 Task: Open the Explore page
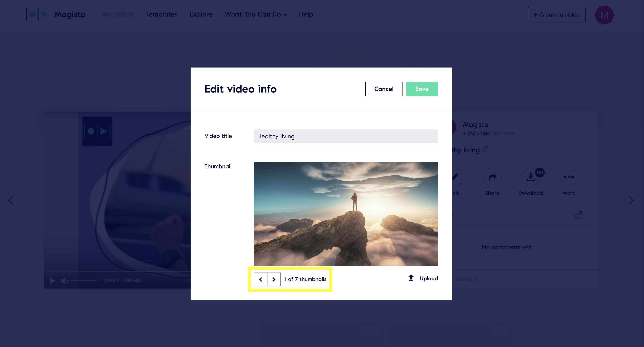point(201,14)
